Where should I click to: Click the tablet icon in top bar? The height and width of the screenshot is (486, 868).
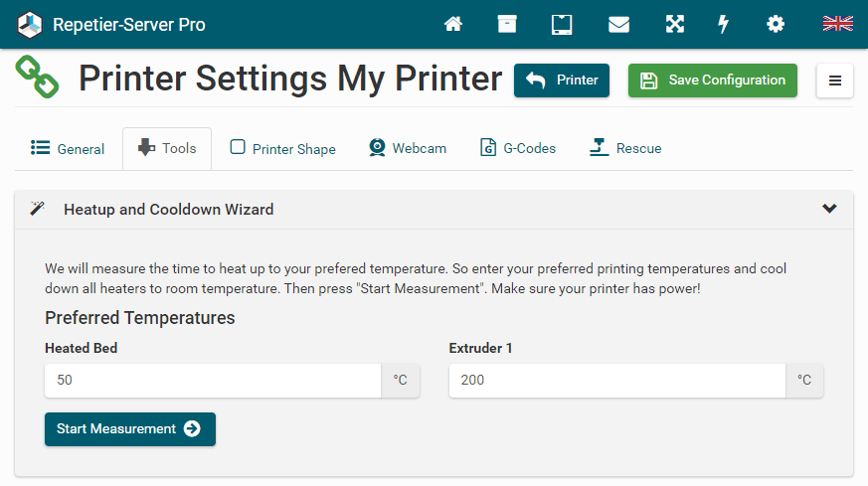562,24
